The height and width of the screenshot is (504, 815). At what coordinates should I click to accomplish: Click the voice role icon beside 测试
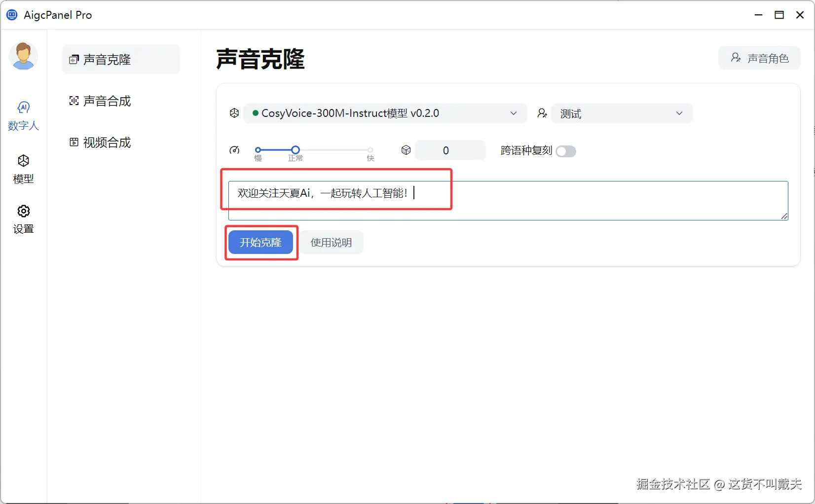point(542,113)
